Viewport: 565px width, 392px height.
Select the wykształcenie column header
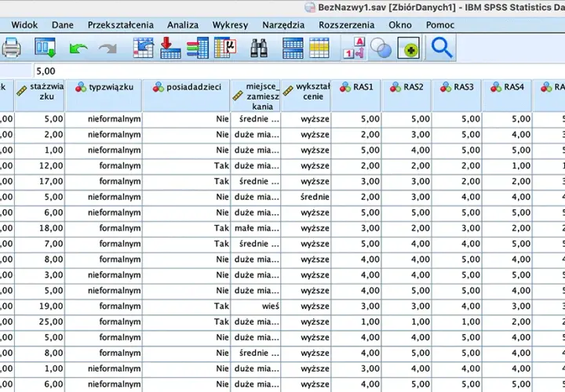306,96
